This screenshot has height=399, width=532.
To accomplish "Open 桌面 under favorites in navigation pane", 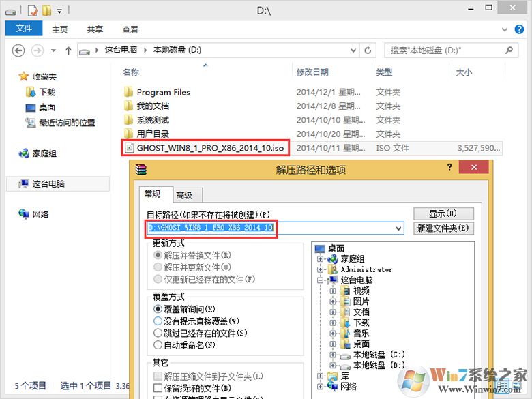I will [x=47, y=107].
